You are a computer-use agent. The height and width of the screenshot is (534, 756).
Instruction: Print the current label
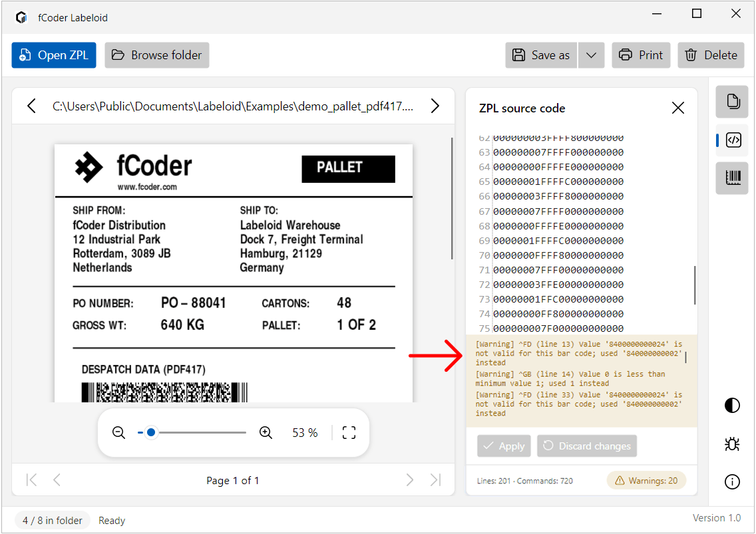click(641, 55)
